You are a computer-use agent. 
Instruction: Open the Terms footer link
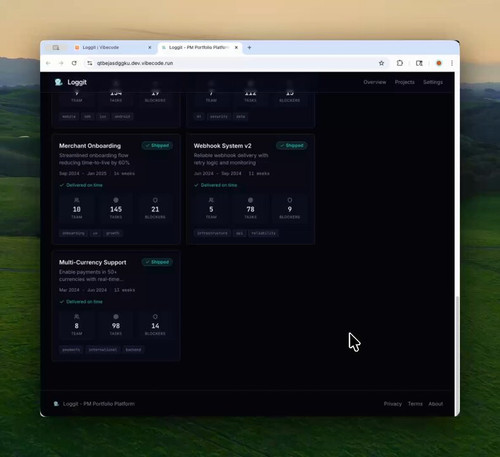(x=415, y=404)
